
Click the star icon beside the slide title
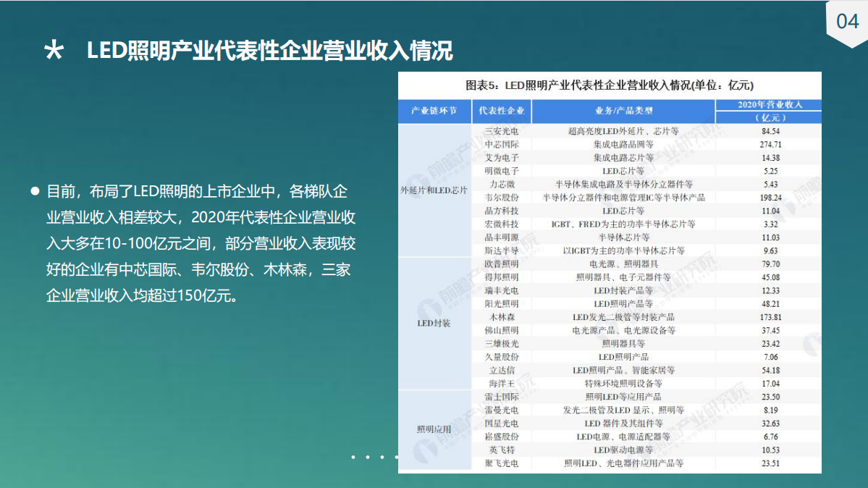point(54,51)
